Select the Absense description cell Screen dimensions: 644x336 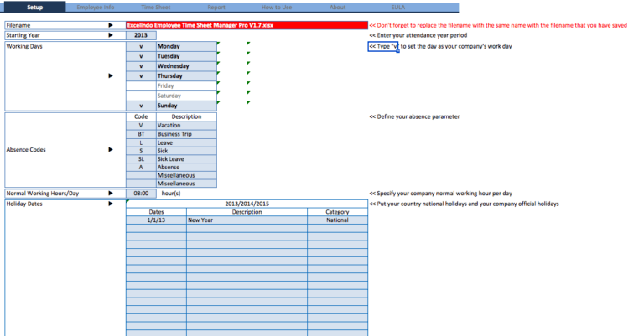pos(186,167)
